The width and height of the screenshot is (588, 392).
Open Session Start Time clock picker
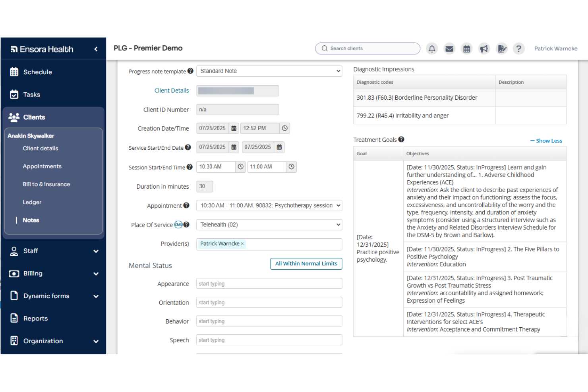pyautogui.click(x=241, y=167)
